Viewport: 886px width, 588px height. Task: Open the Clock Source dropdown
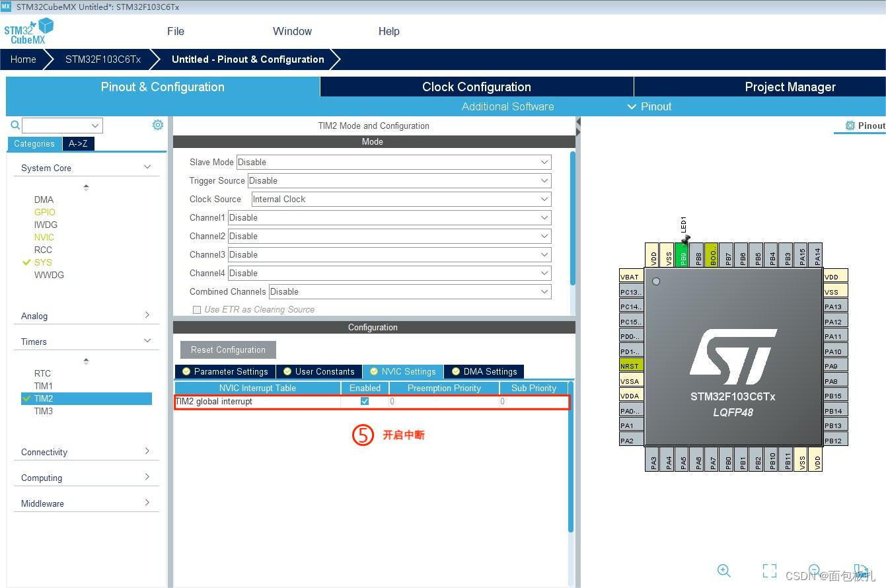tap(401, 199)
